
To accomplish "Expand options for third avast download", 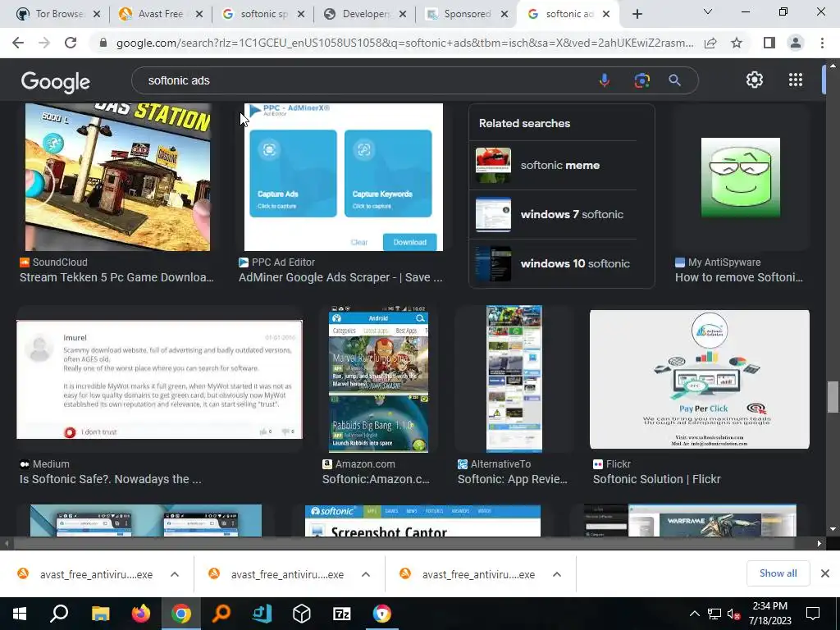I will [557, 574].
